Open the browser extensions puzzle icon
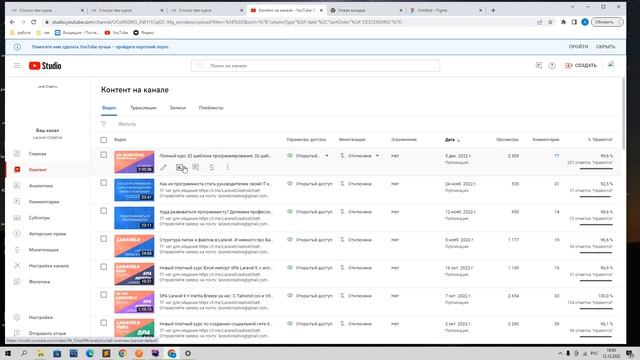 563,22
